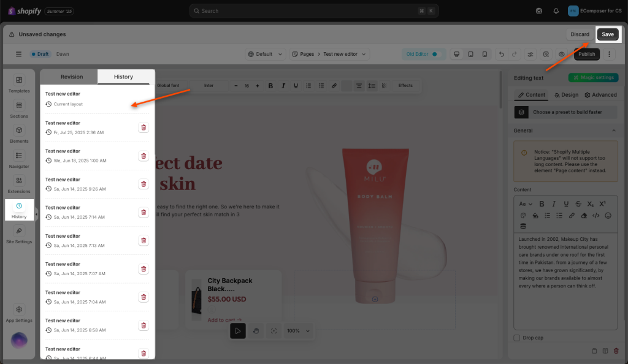Open Site Settings in the sidebar
The image size is (628, 364).
click(x=19, y=235)
